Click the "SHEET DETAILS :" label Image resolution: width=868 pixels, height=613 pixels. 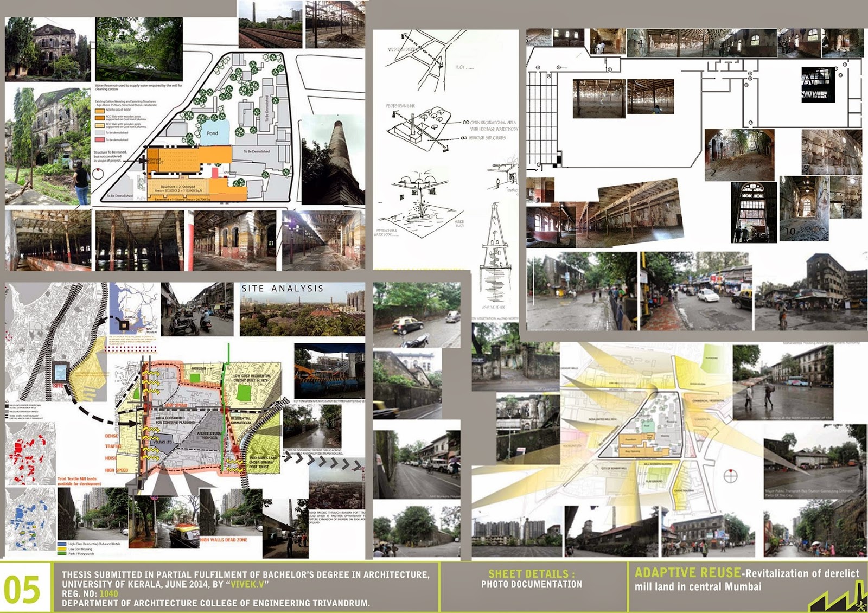coord(531,574)
